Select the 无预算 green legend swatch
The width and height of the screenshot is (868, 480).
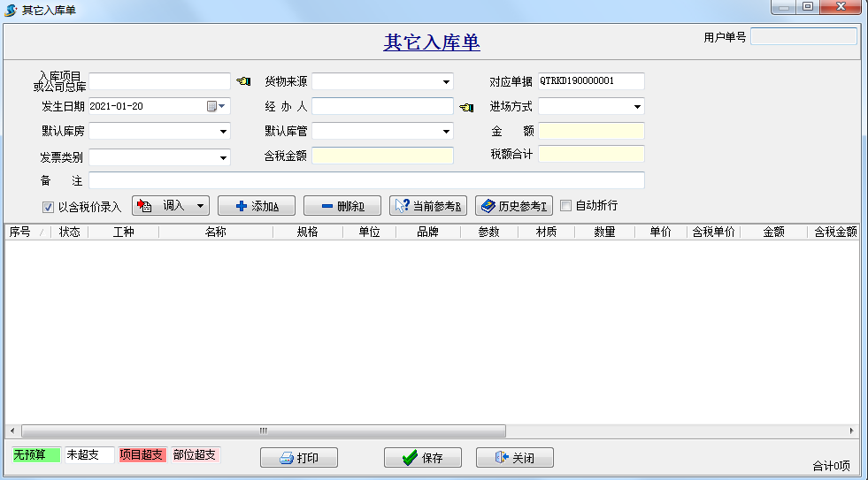36,455
